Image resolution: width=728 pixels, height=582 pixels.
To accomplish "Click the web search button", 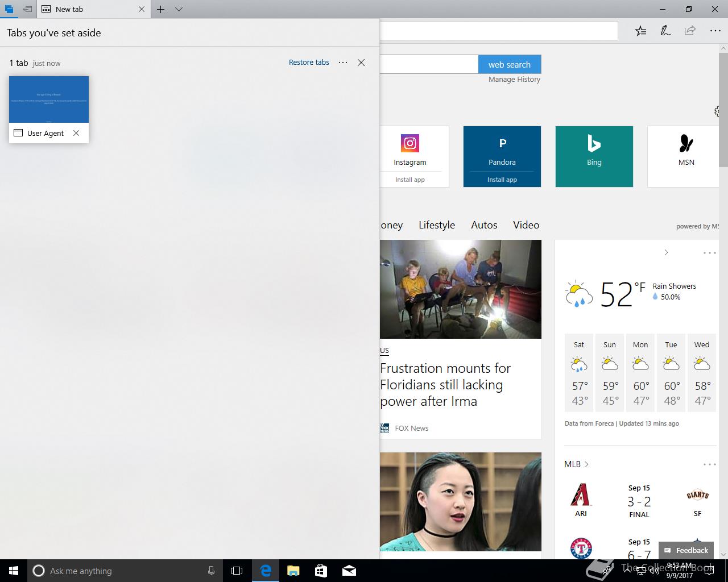I will tap(510, 64).
